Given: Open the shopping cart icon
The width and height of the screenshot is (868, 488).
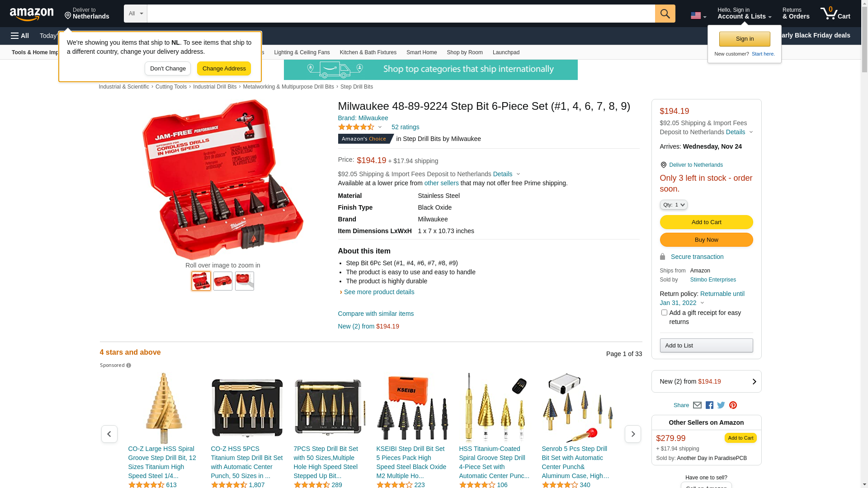Looking at the screenshot, I should click(835, 14).
